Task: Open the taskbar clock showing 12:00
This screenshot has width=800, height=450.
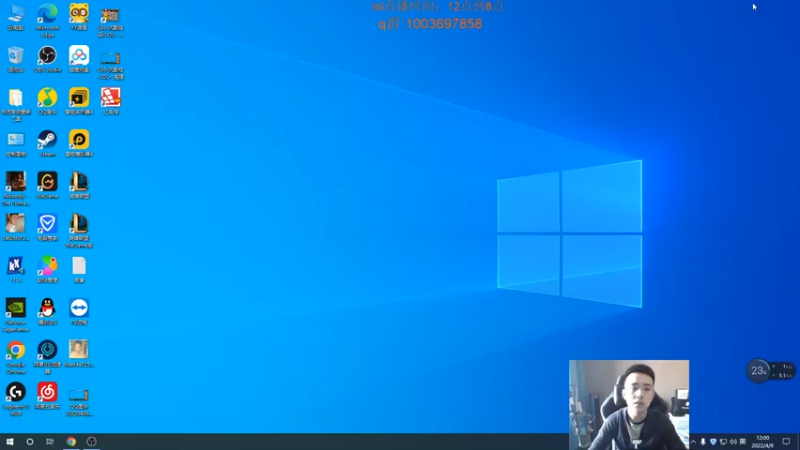Action: coord(763,442)
